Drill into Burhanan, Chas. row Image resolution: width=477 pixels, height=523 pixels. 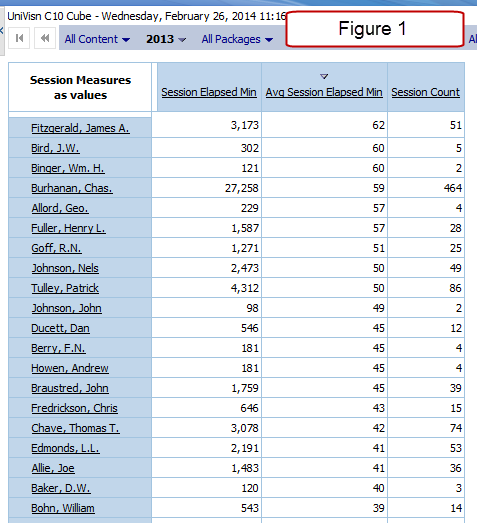(x=72, y=188)
